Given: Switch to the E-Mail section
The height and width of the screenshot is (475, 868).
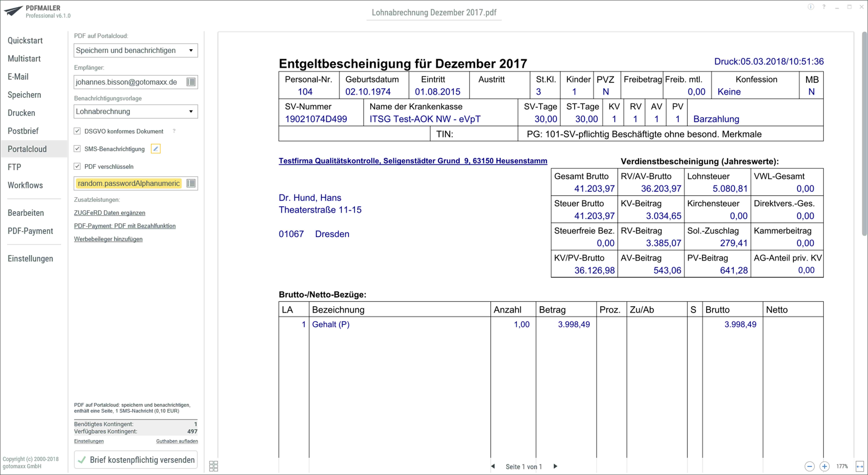Looking at the screenshot, I should [18, 77].
